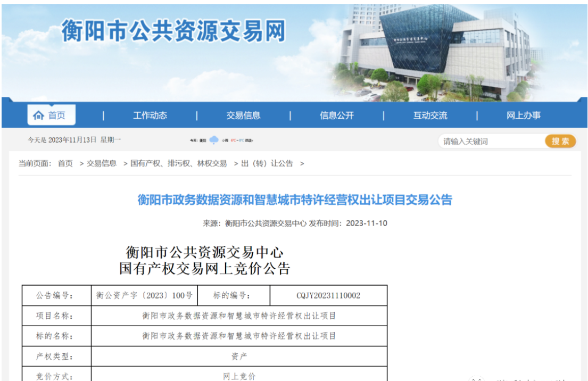Focus the keyword search input field
The height and width of the screenshot is (381, 588).
[491, 141]
